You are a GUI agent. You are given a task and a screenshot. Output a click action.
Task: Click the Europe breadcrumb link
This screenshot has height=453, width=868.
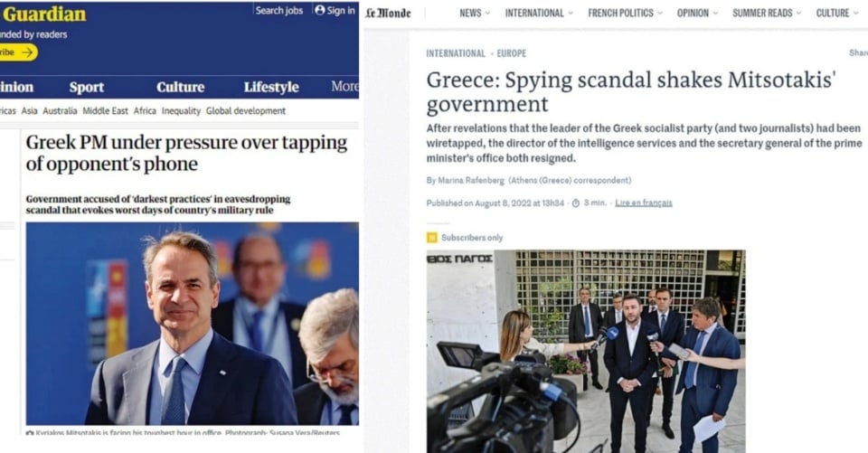(x=512, y=53)
